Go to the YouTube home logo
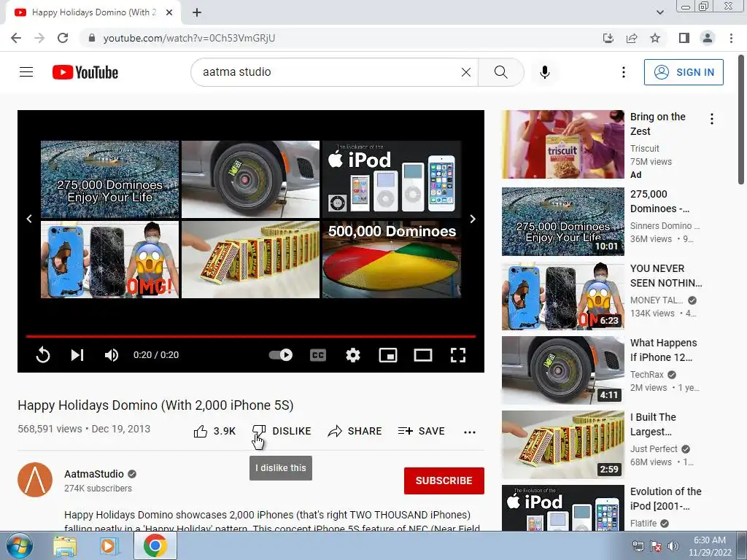The height and width of the screenshot is (560, 747). (x=85, y=72)
